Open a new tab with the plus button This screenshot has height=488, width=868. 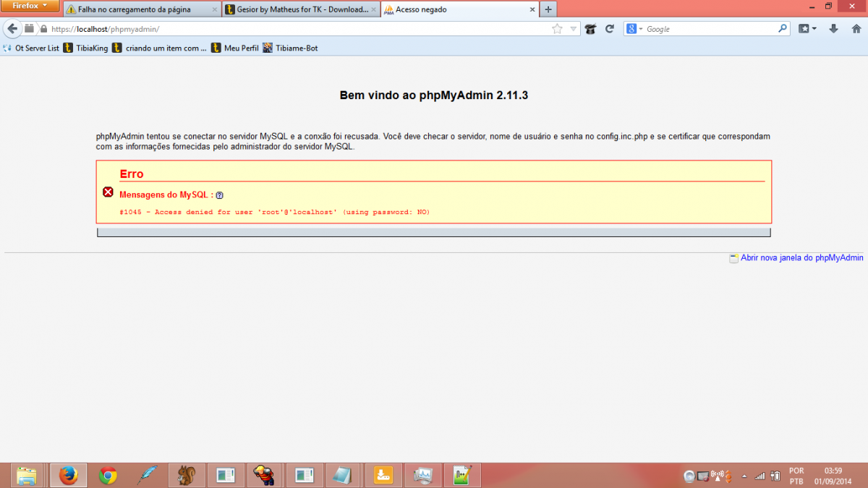click(x=548, y=9)
